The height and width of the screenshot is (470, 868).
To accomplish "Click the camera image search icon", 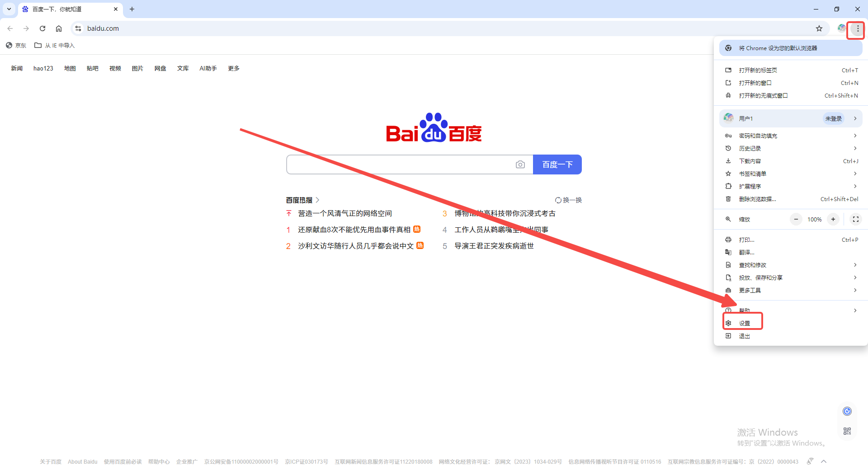I will (520, 164).
